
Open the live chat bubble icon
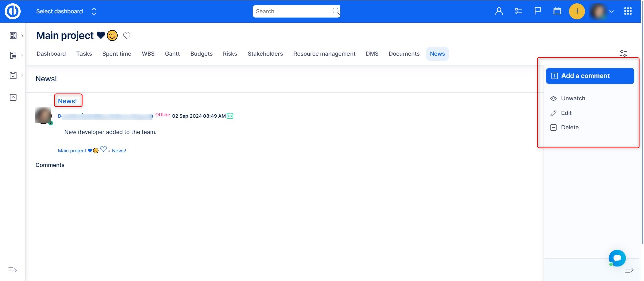tap(617, 258)
